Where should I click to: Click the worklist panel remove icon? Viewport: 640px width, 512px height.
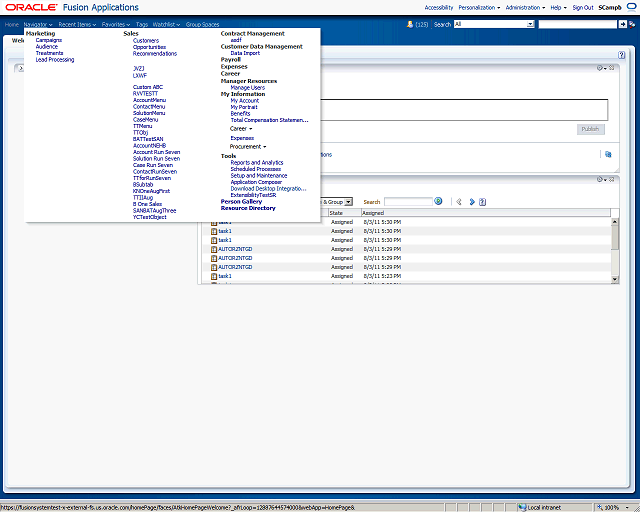tap(611, 179)
